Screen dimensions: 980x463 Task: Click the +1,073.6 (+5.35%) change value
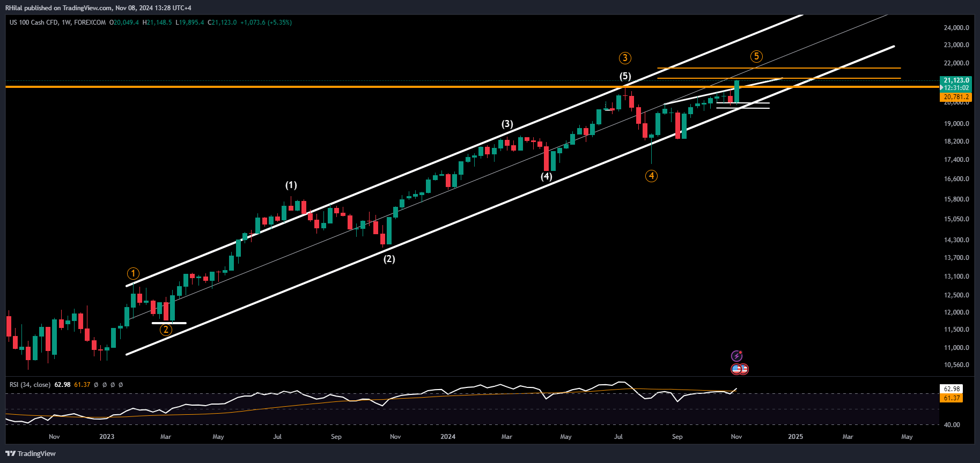point(266,23)
